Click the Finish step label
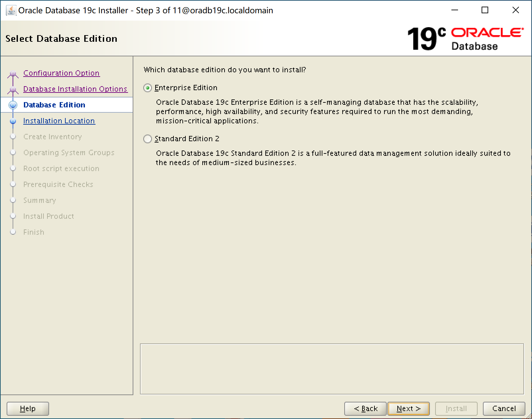 33,232
